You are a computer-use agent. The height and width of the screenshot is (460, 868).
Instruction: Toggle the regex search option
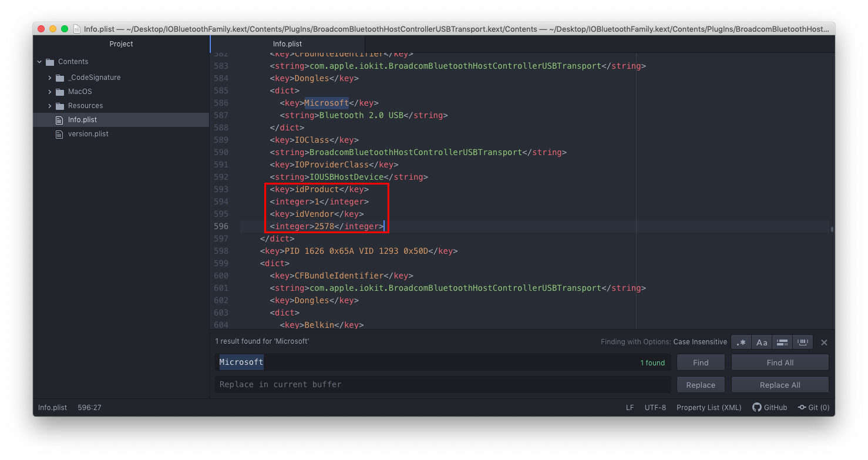tap(741, 343)
